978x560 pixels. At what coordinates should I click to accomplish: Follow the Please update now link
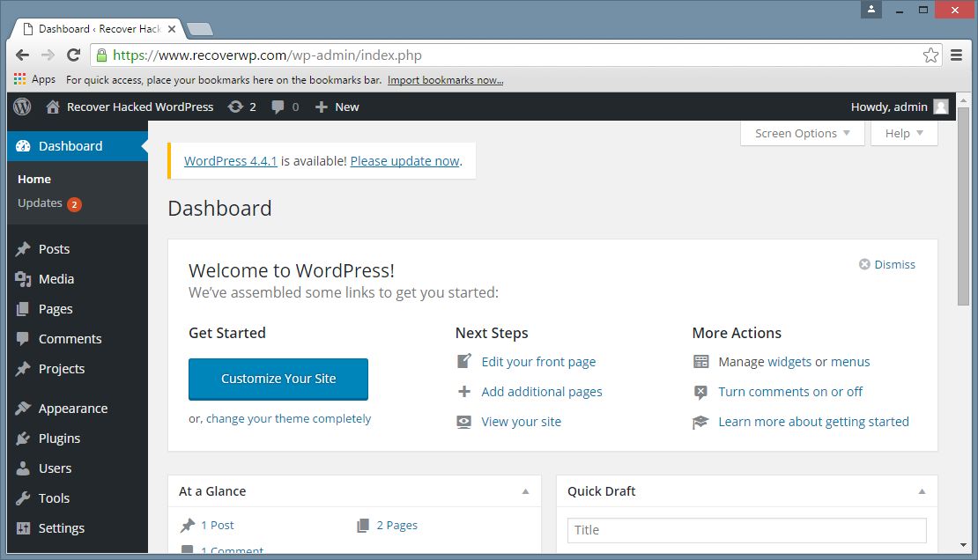(404, 161)
